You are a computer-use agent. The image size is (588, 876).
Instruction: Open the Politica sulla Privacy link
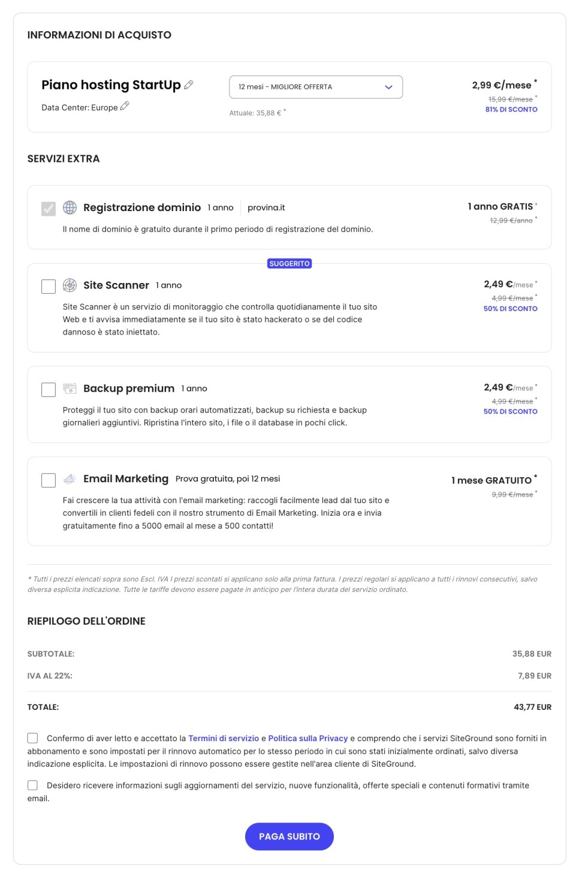309,738
